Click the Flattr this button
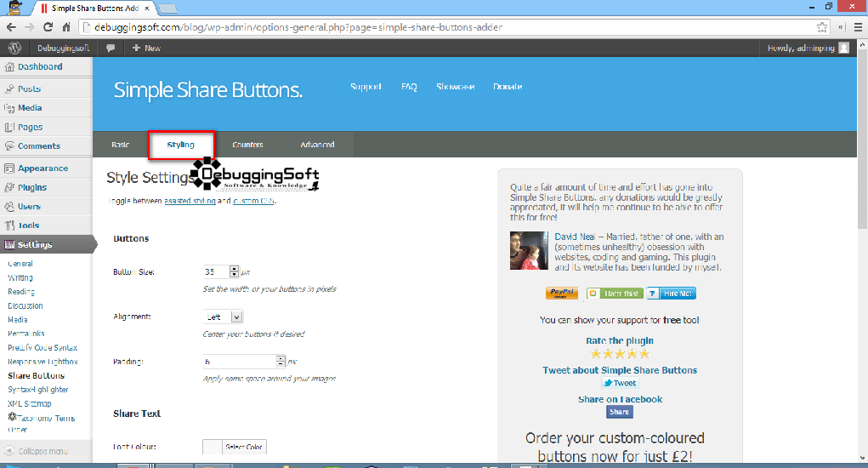Image resolution: width=868 pixels, height=468 pixels. point(615,293)
